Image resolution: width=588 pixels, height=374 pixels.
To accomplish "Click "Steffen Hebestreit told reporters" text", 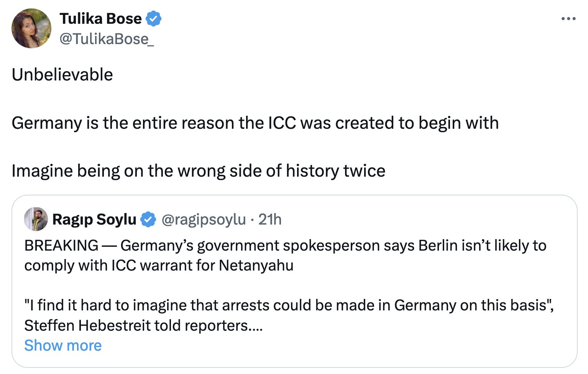I will [x=136, y=325].
